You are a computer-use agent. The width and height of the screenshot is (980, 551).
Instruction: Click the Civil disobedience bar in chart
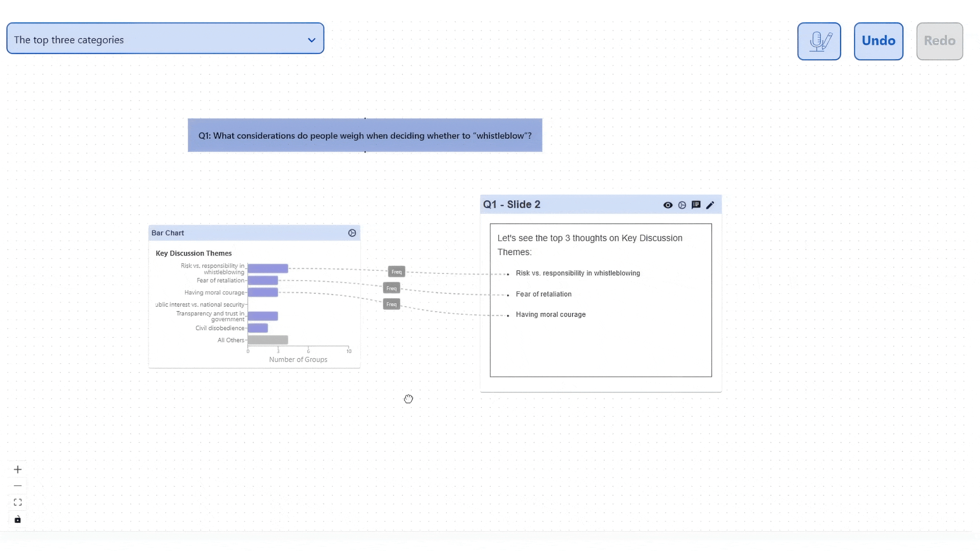(258, 328)
